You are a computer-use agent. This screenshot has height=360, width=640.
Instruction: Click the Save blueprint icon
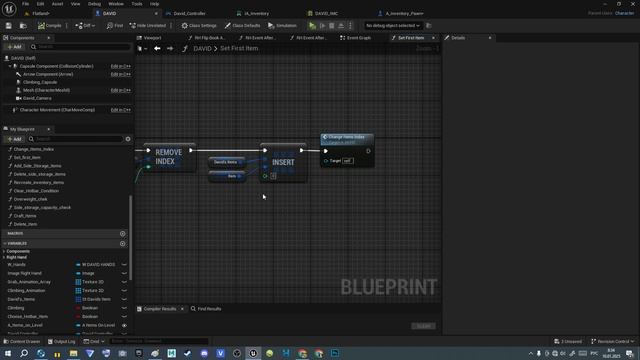click(9, 26)
